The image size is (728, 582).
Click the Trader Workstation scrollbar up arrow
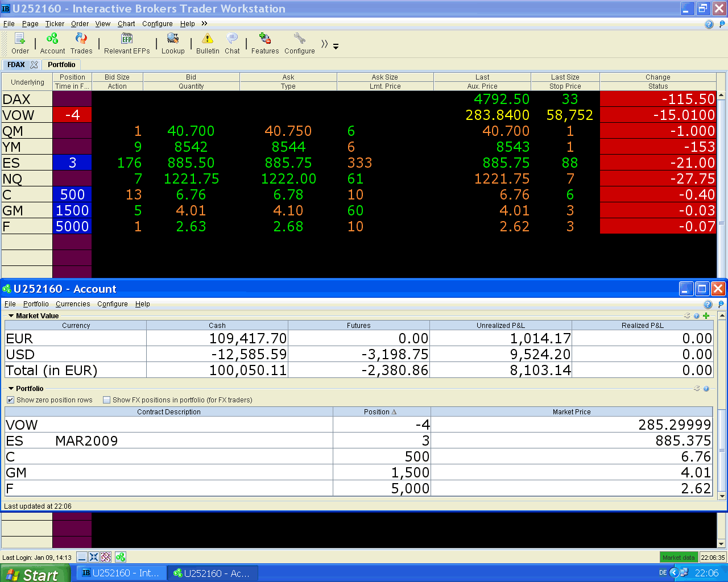click(x=722, y=95)
